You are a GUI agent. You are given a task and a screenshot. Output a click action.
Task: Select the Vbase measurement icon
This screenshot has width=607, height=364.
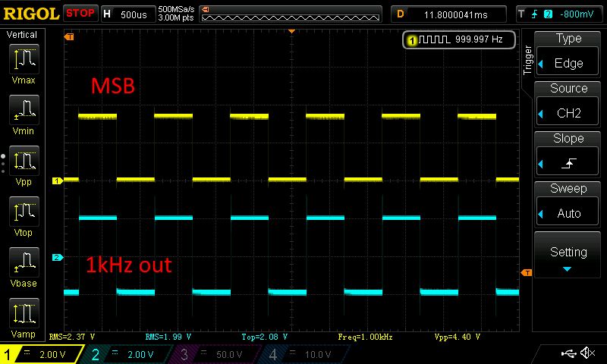pos(24,262)
